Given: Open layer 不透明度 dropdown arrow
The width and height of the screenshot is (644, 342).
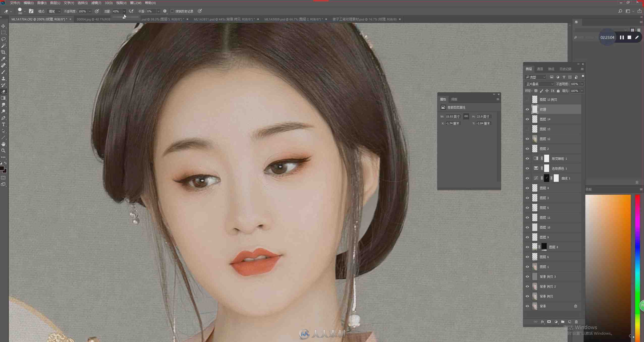Looking at the screenshot, I should (x=582, y=84).
